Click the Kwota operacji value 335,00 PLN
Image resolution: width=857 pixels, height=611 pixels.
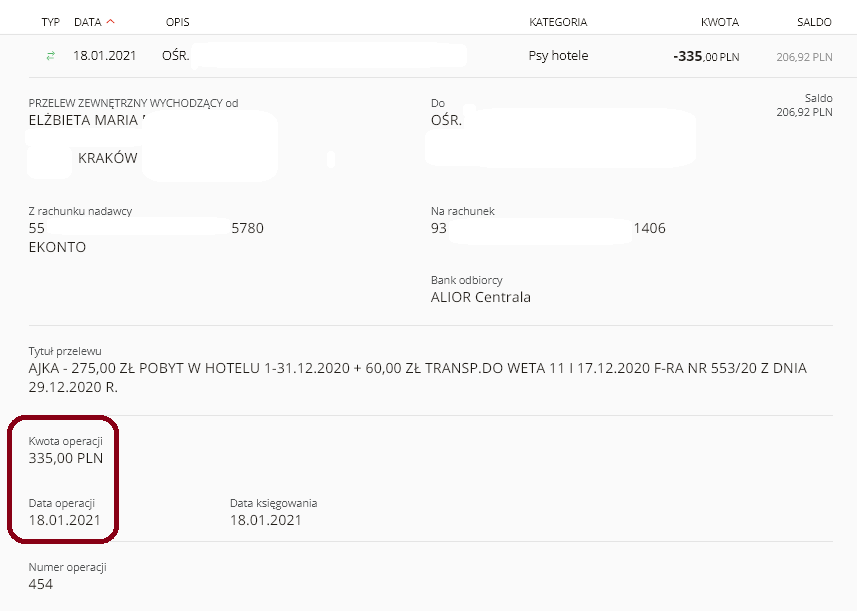66,458
